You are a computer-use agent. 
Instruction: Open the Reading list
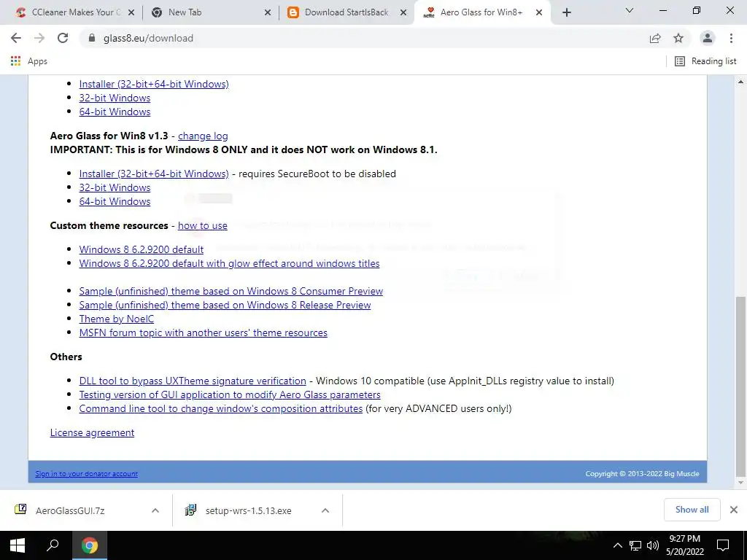tap(705, 61)
